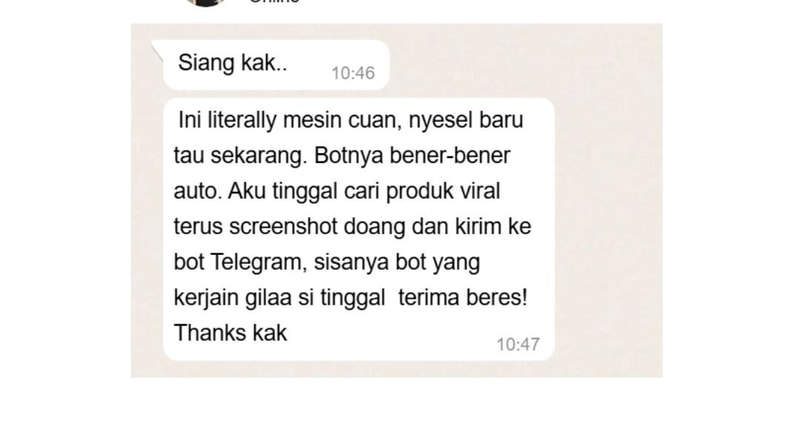Click the tail of the first bubble
This screenshot has width=800, height=424.
[157, 50]
